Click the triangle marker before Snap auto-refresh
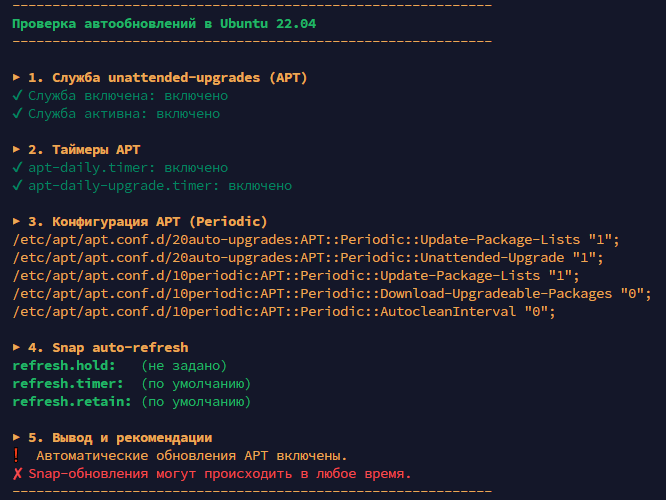Image resolution: width=666 pixels, height=500 pixels. [x=17, y=347]
